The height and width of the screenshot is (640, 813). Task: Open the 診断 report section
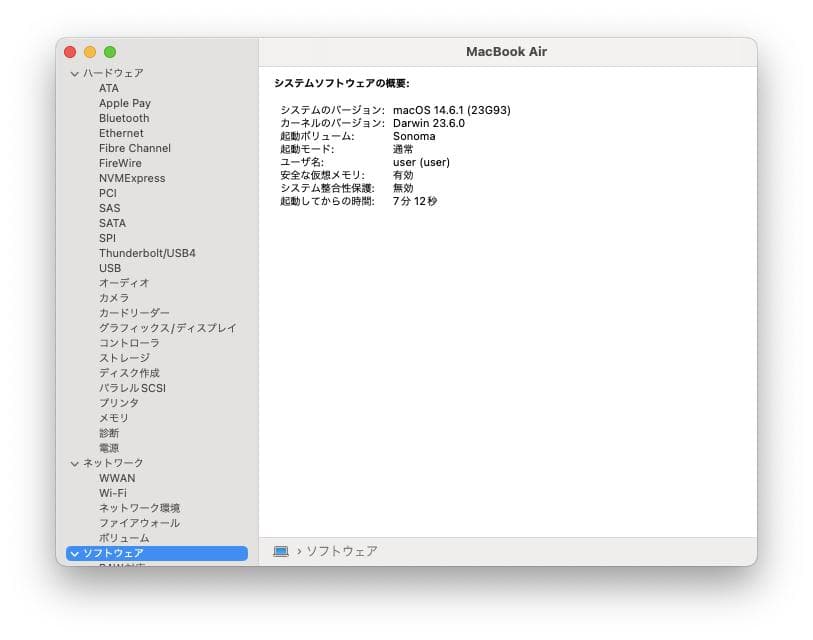click(x=105, y=432)
